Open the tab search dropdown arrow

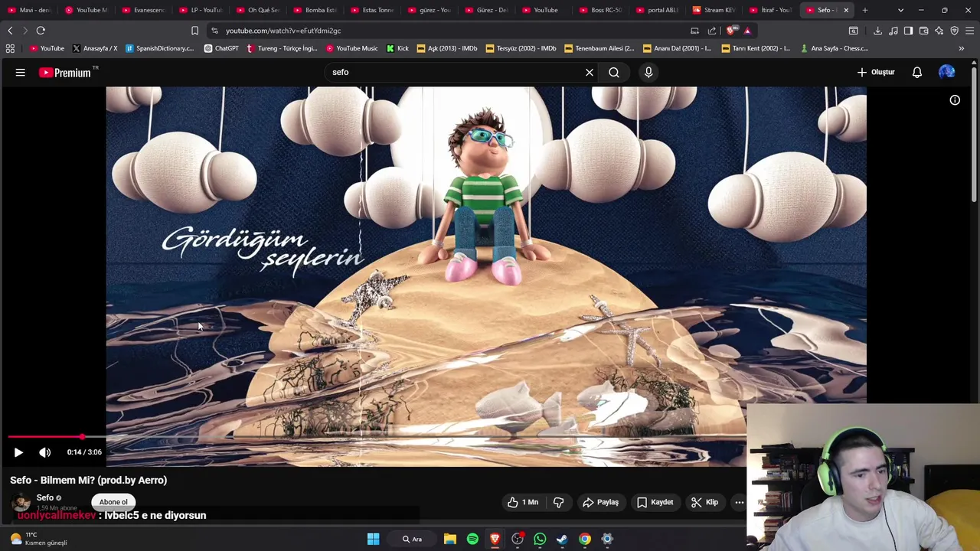pyautogui.click(x=900, y=10)
